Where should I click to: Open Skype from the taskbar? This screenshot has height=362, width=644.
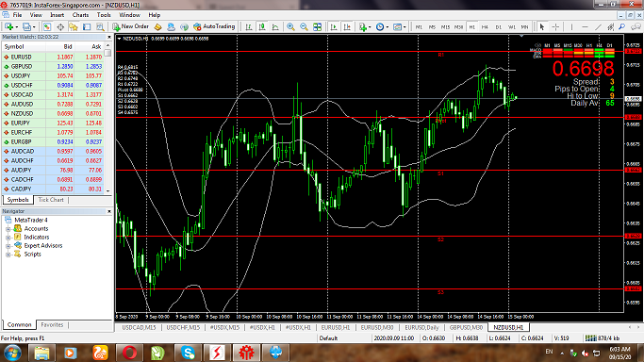pos(188,353)
